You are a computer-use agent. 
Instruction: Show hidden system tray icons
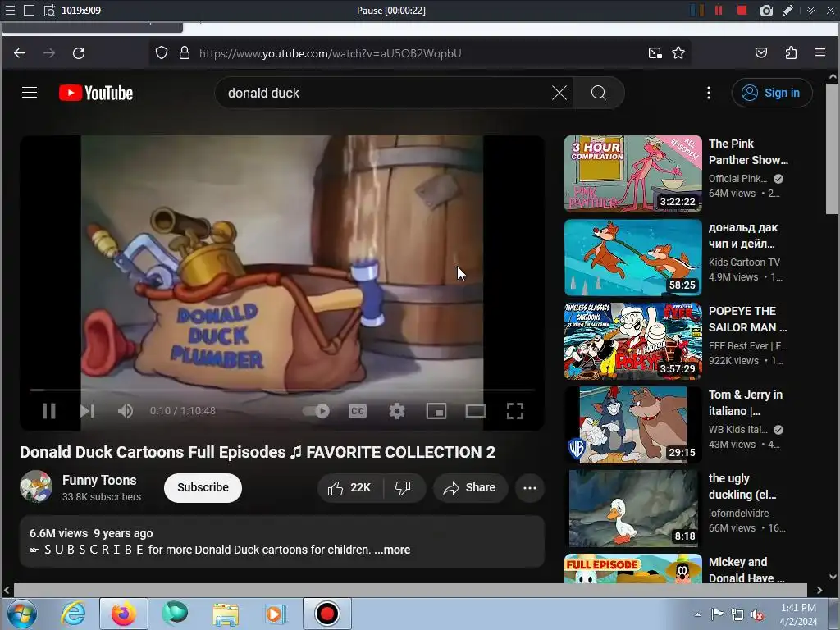point(697,614)
